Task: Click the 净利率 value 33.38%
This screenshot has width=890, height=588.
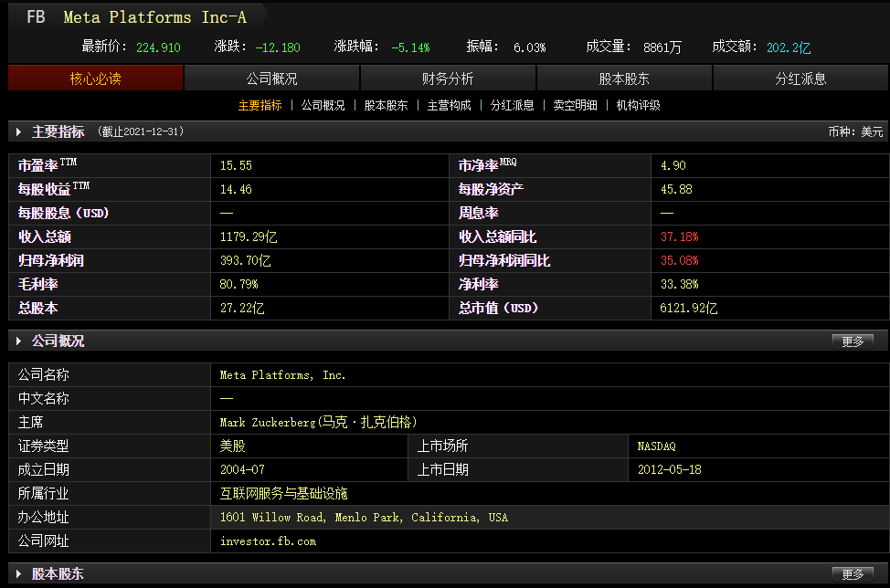Action: 680,284
